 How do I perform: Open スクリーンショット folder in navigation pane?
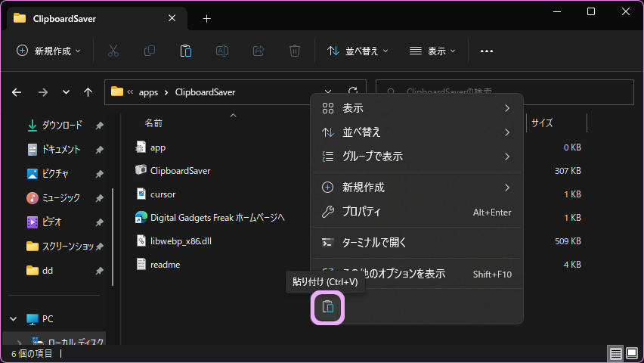67,247
